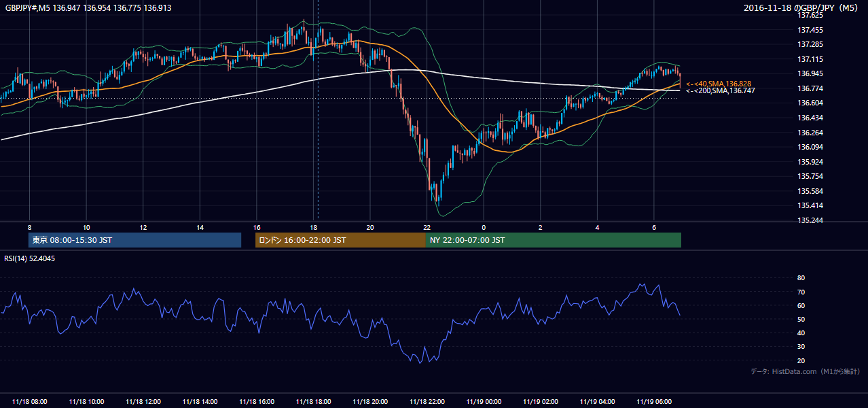Click the 136.945 price axis label
Screen dimensions: 868x408
[811, 73]
